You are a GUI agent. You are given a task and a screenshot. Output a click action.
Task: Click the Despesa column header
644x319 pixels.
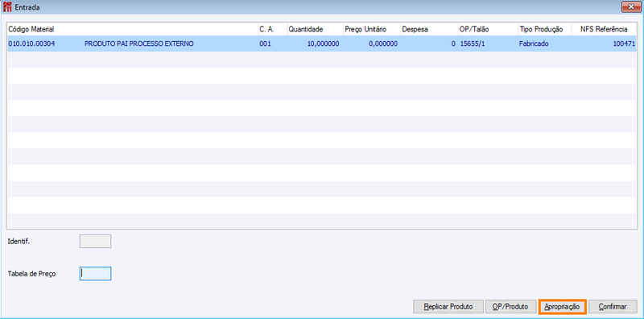tap(429, 29)
